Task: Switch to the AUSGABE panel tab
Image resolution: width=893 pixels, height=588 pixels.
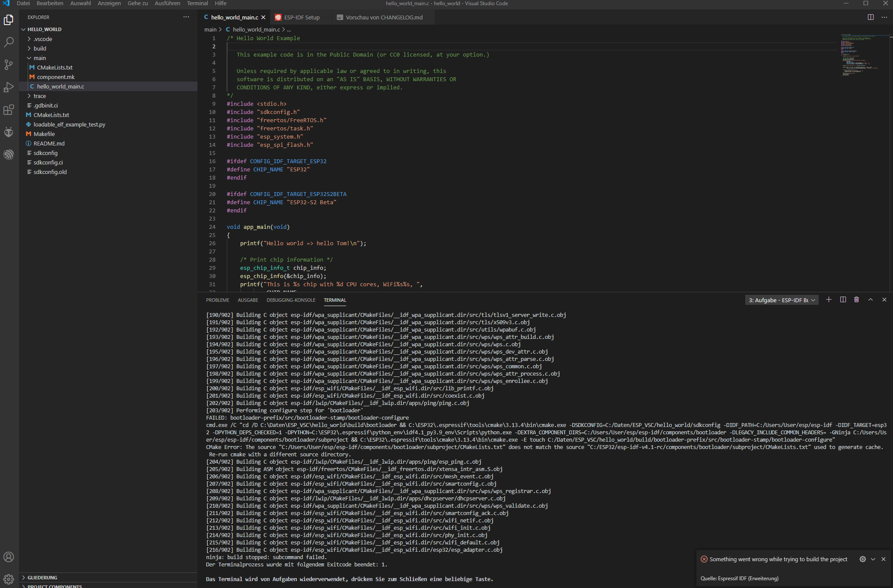Action: [248, 300]
